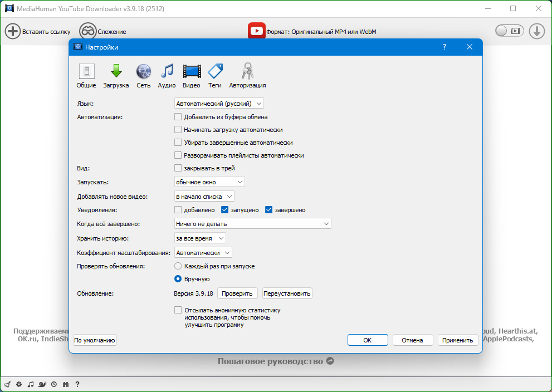Viewport: 552px width, 392px height.
Task: Expand the Когда всё завершено dropdown
Action: point(253,224)
